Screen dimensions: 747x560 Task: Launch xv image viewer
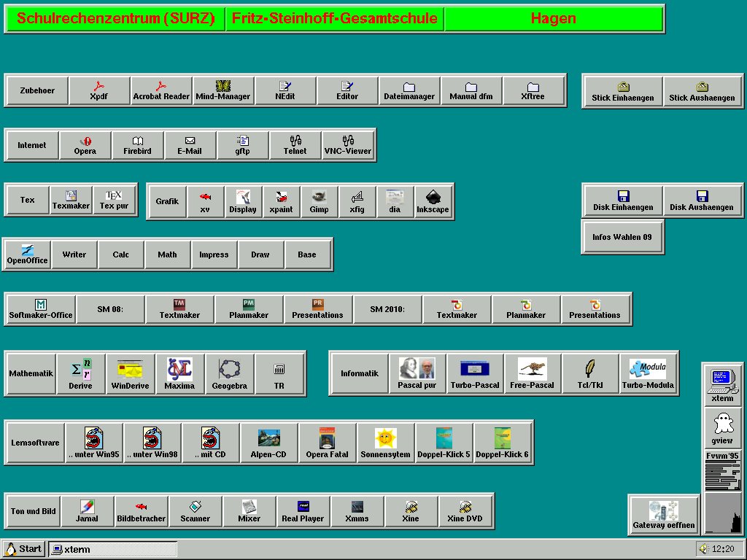pos(205,201)
